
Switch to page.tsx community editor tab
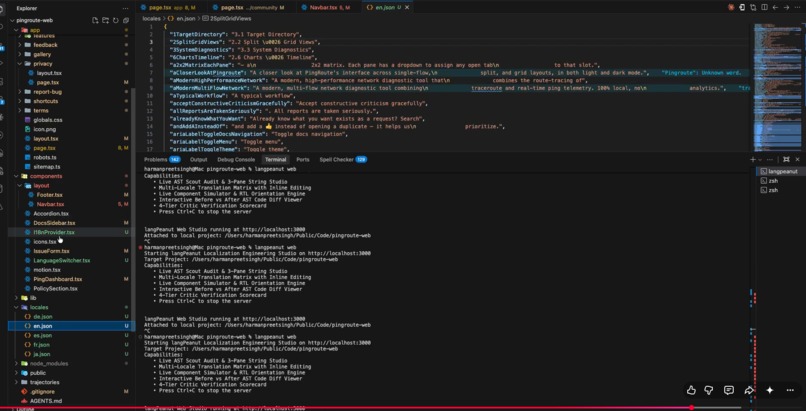point(252,8)
